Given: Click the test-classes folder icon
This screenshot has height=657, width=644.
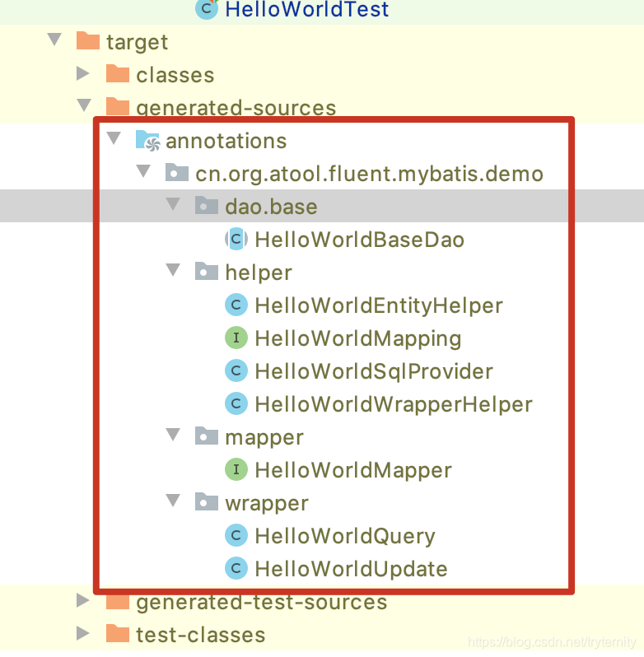Looking at the screenshot, I should [x=117, y=633].
